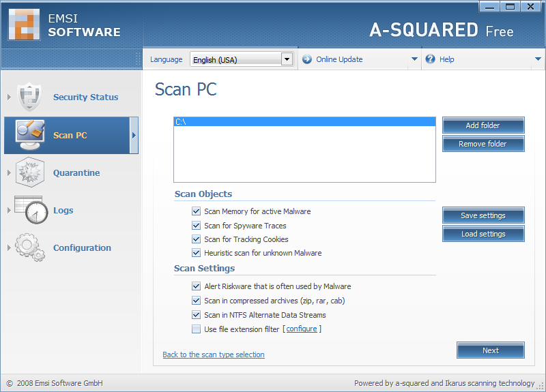
Task: Expand the Help dropdown arrow
Action: click(538, 59)
